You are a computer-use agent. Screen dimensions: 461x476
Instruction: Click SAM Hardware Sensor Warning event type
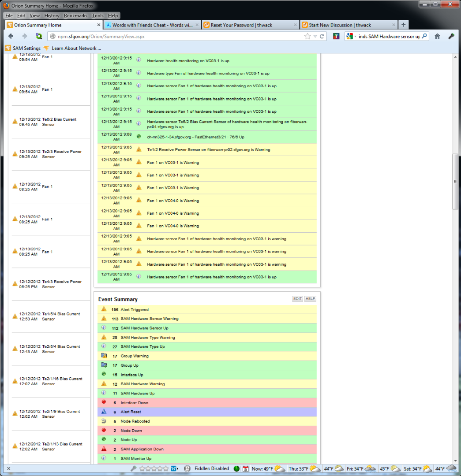(150, 319)
